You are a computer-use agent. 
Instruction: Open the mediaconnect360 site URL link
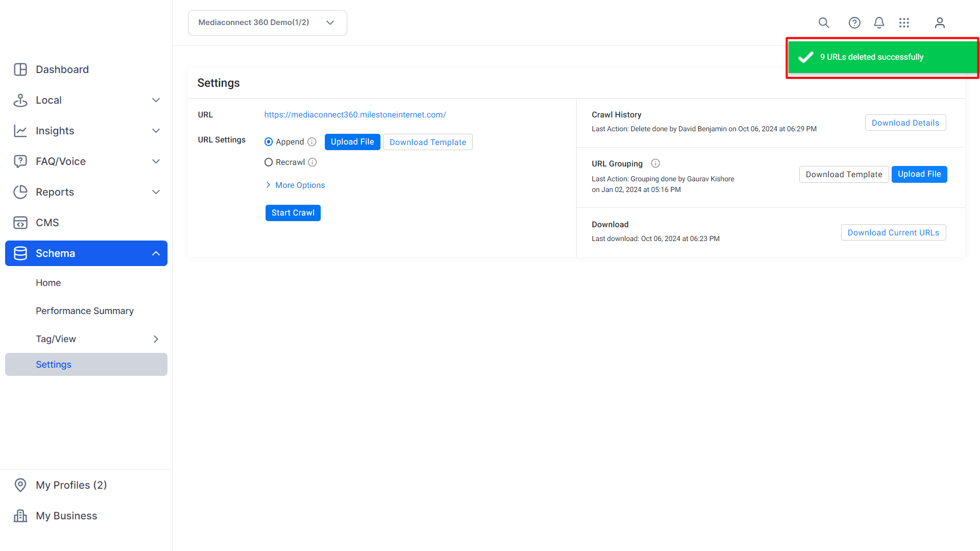click(x=355, y=115)
